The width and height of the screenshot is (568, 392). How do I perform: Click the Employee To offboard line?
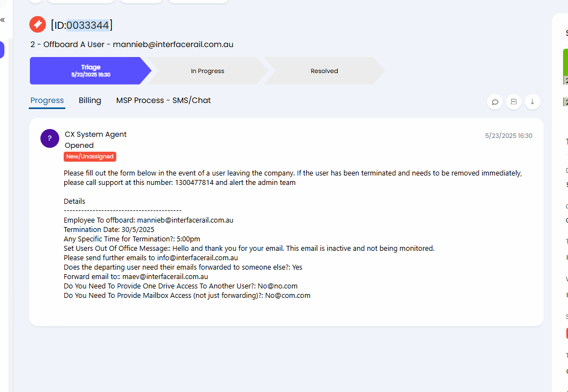(148, 220)
